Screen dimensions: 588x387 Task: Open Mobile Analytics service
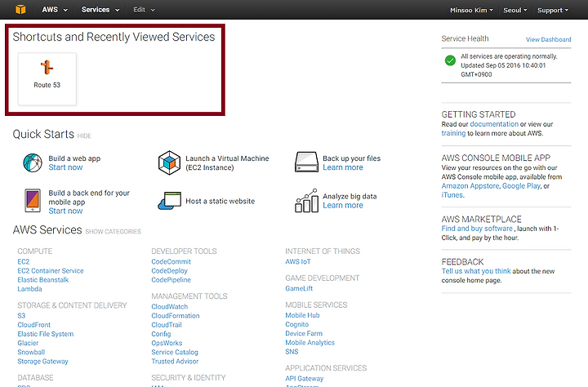[310, 342]
